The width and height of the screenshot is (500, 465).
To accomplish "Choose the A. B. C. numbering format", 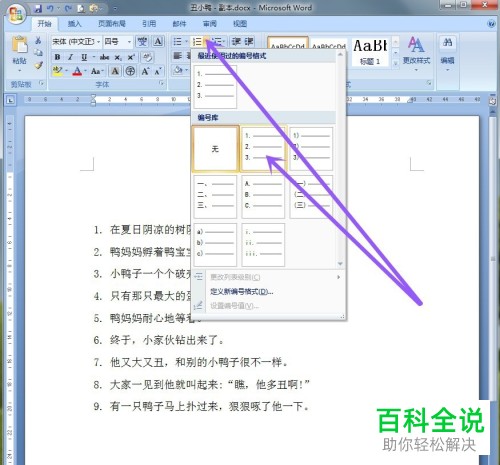I will point(263,197).
